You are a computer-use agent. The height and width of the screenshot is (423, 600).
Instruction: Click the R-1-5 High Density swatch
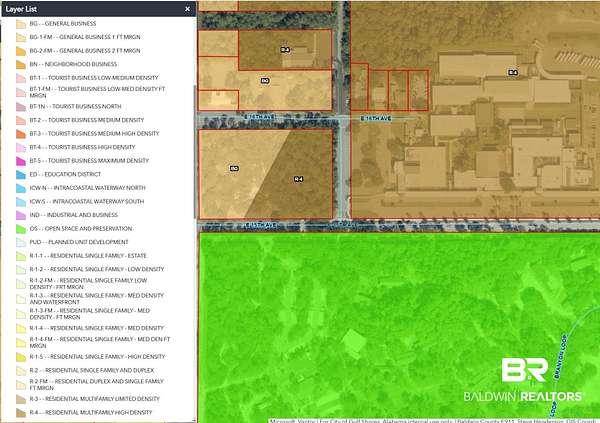(21, 357)
